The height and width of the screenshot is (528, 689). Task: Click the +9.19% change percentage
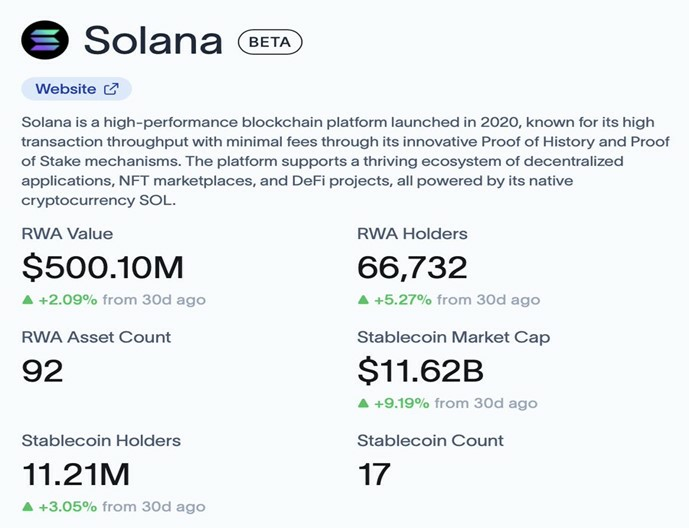click(x=402, y=403)
